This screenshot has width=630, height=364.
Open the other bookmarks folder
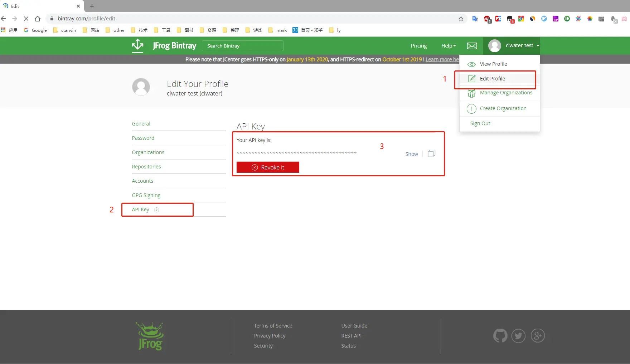coord(115,30)
